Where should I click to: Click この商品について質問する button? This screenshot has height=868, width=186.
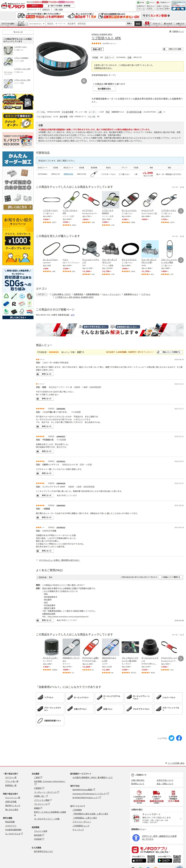(171, 577)
